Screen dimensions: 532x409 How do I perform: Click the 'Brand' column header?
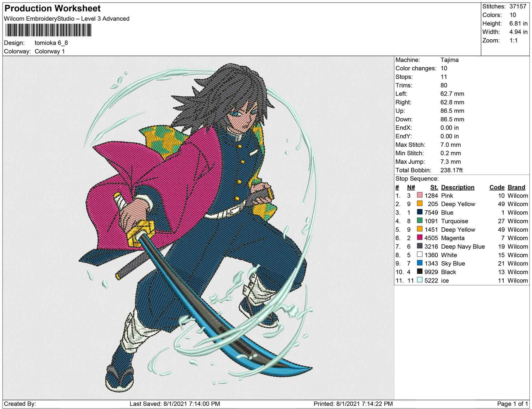coord(517,187)
